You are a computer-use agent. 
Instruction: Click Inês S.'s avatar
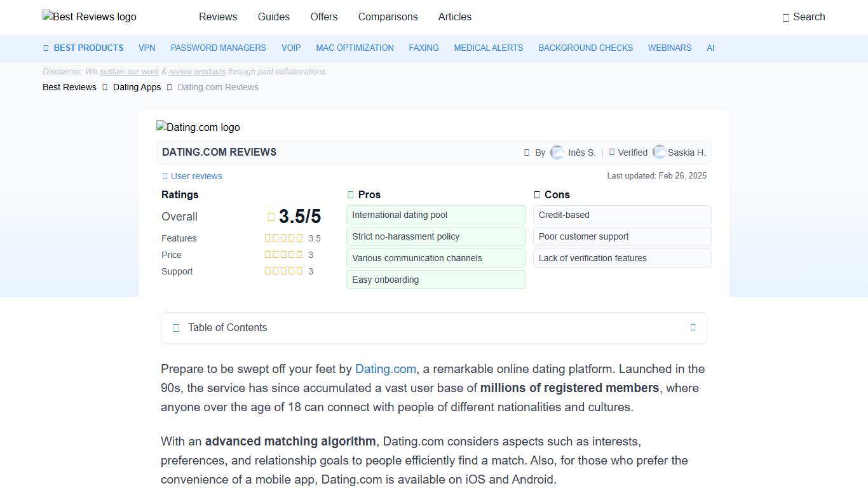(x=557, y=152)
